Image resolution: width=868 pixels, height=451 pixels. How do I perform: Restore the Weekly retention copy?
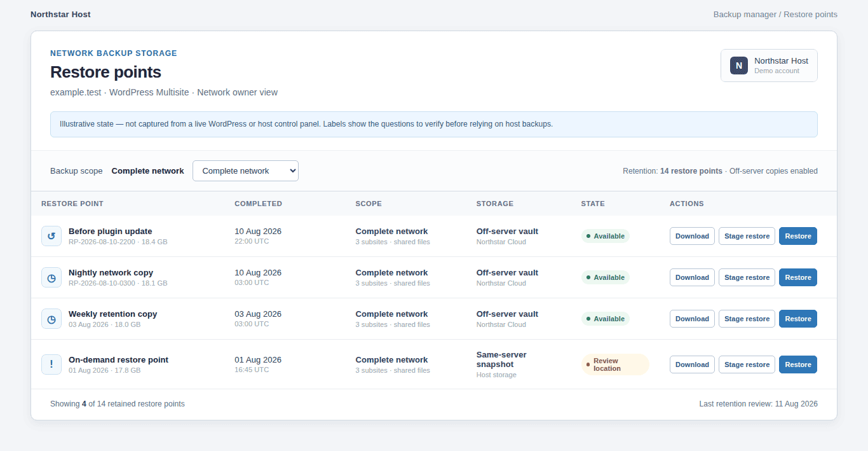[798, 319]
